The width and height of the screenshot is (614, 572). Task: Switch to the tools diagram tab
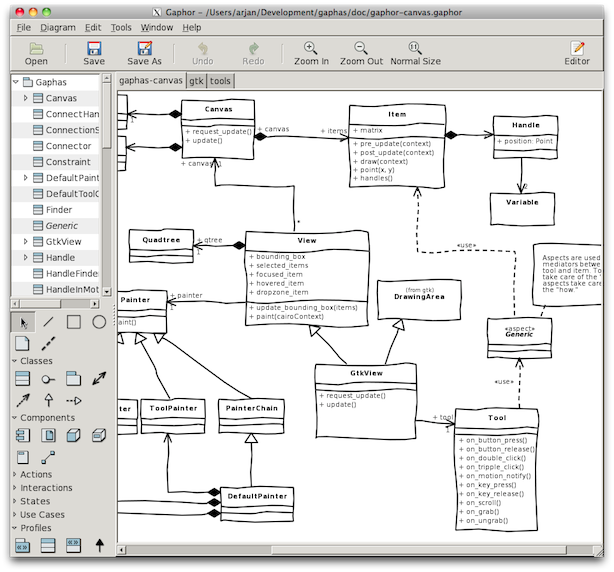point(220,80)
